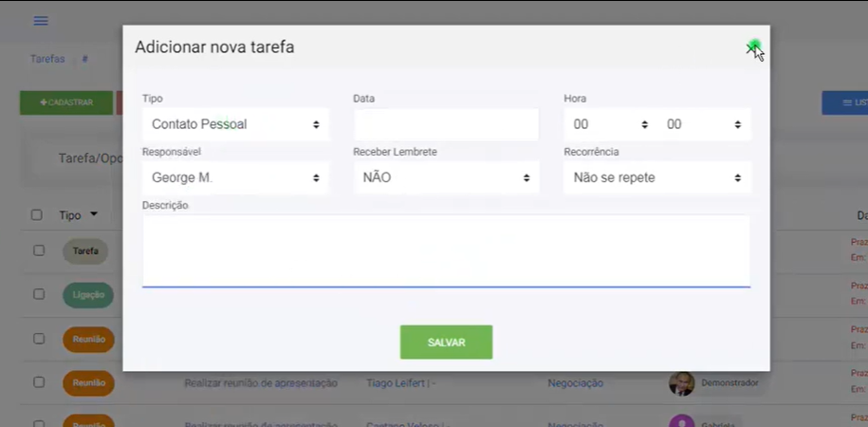Screen dimensions: 868x427
Task: Open the Responsável dropdown showing George M.
Action: [x=235, y=177]
